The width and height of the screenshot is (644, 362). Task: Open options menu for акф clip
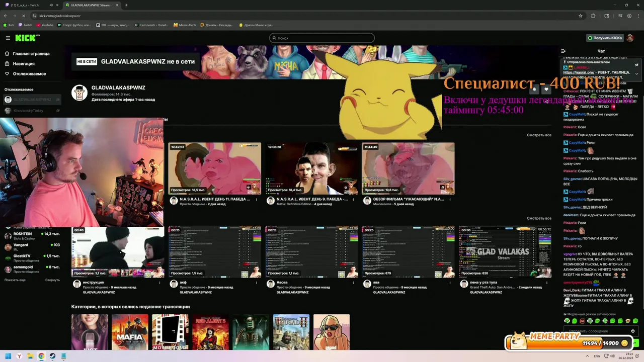(x=257, y=283)
